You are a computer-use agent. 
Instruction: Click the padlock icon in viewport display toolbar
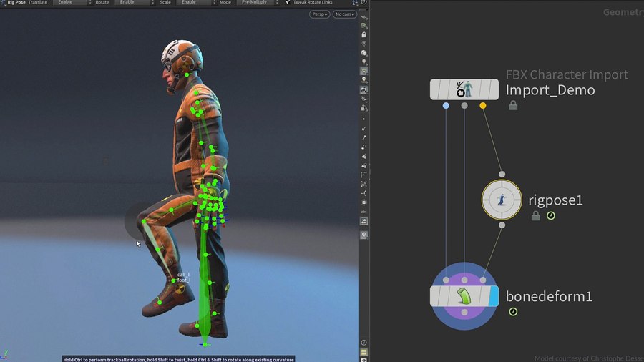tap(364, 34)
